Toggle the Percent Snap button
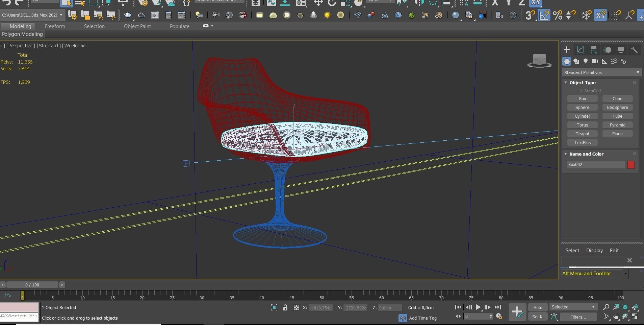This screenshot has width=644, height=325. (x=558, y=15)
